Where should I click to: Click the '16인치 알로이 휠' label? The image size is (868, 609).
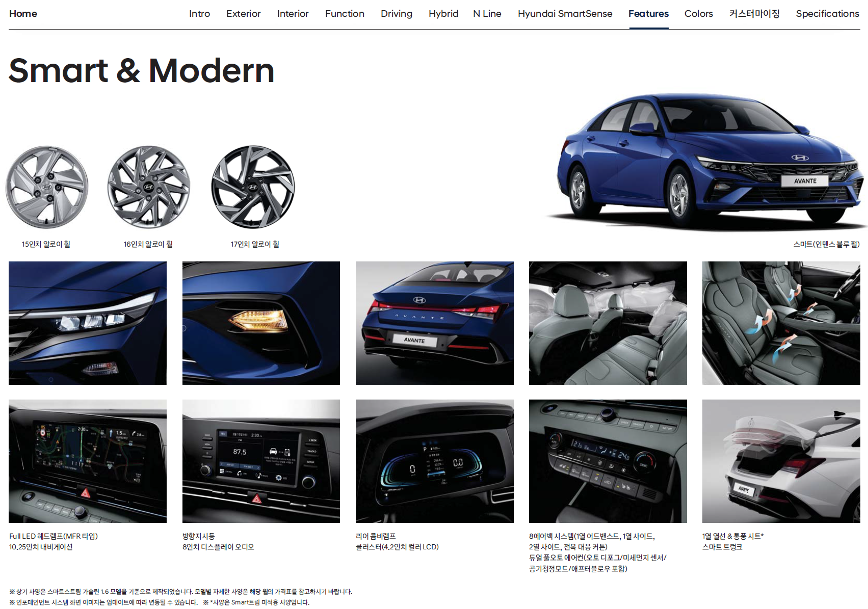tap(148, 244)
